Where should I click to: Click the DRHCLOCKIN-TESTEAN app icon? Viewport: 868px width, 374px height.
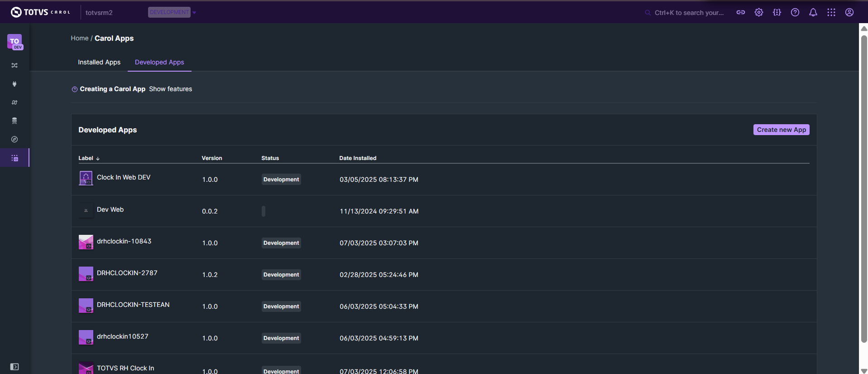[x=86, y=306]
